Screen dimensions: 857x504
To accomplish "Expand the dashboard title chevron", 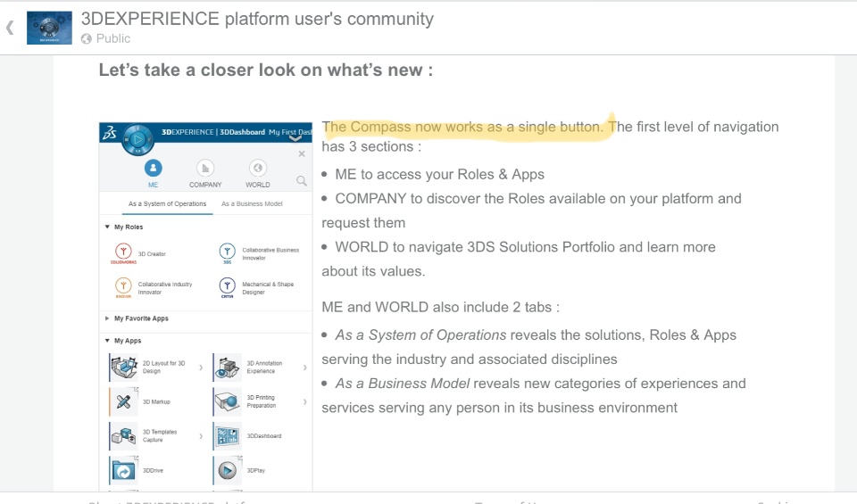I will tap(295, 138).
